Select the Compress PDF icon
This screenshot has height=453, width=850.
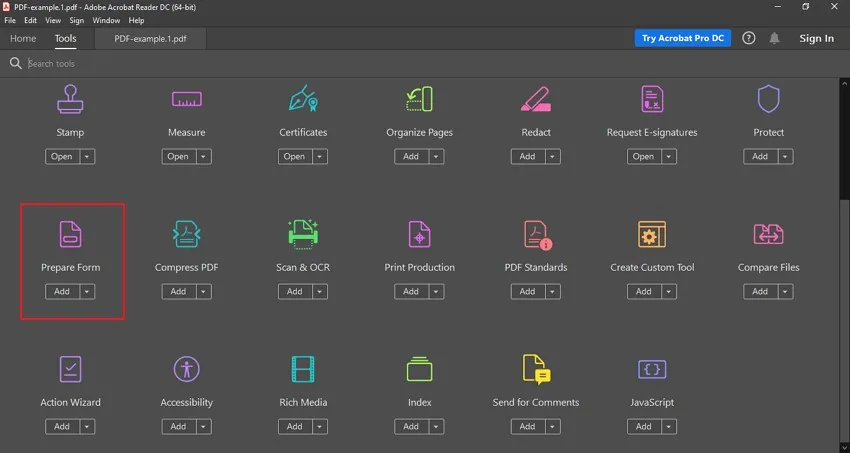(186, 234)
